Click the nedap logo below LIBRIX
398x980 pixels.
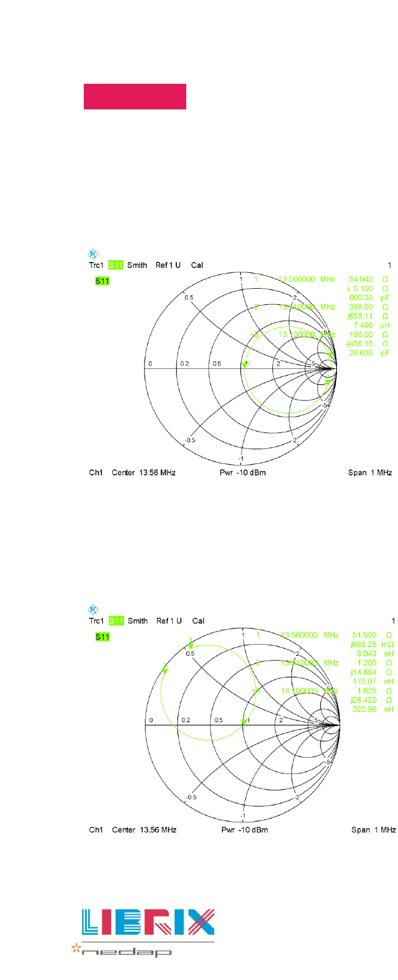click(122, 951)
